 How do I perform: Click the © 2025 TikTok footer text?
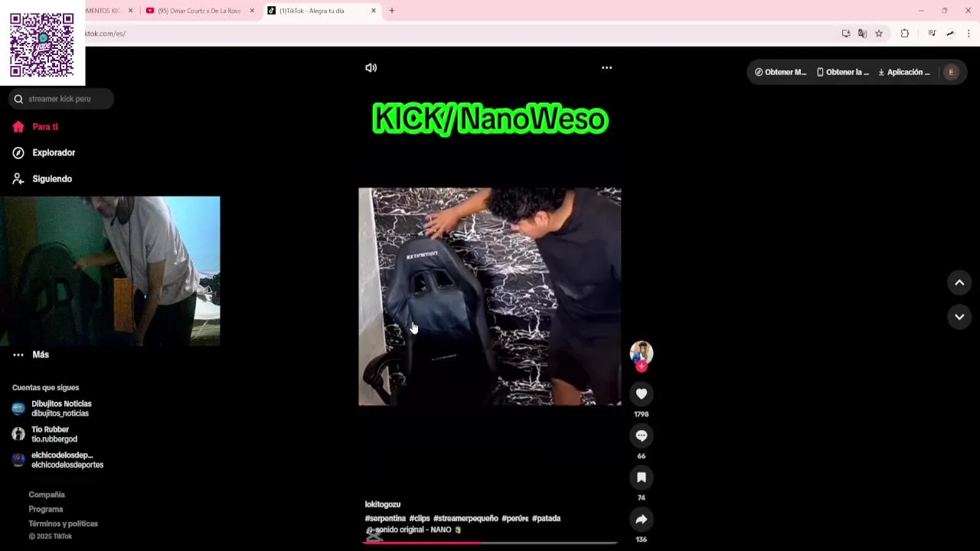click(51, 536)
